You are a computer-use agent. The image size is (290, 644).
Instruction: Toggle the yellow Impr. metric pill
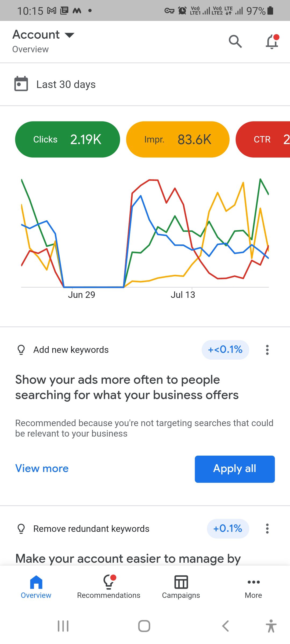[x=178, y=139]
